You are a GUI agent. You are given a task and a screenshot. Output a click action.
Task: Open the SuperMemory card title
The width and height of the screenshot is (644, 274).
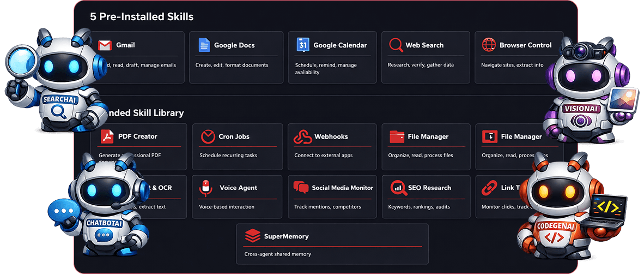pos(286,236)
